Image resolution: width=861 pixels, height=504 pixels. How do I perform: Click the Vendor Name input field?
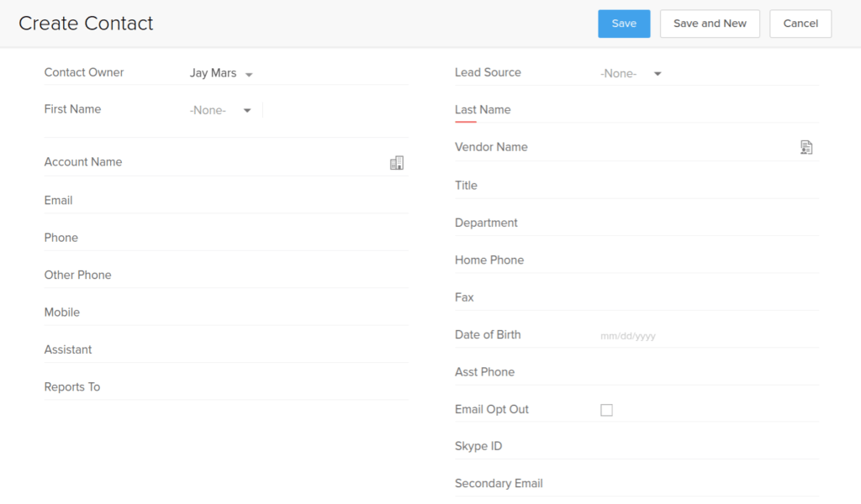coord(699,148)
